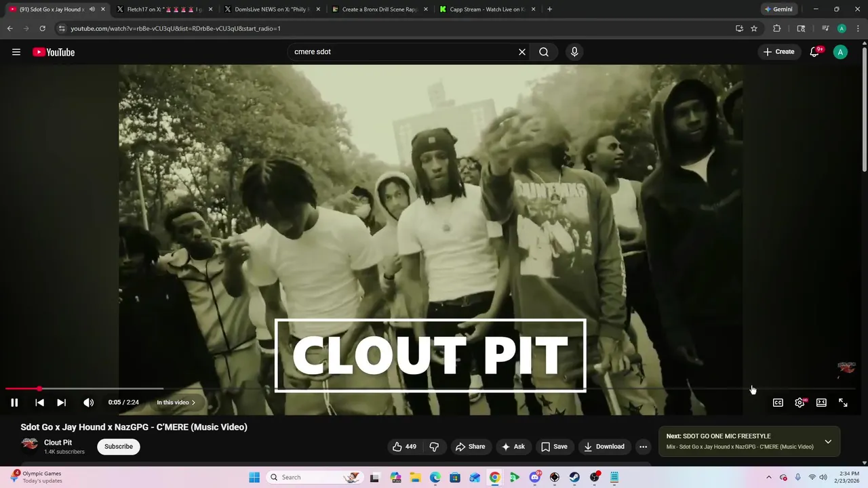Dislike the video
The image size is (868, 488).
[x=435, y=447]
